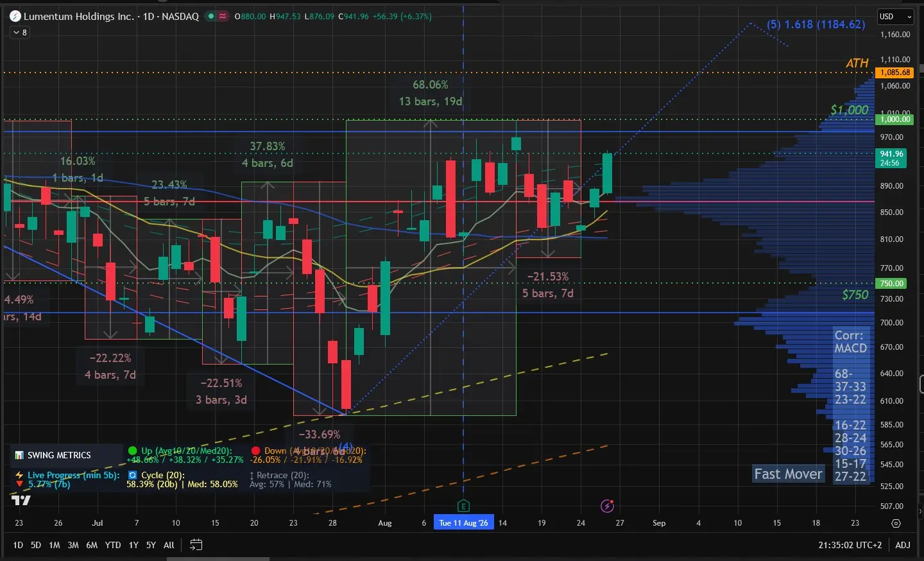Click the 1,160.00 price axis label

tap(895, 35)
